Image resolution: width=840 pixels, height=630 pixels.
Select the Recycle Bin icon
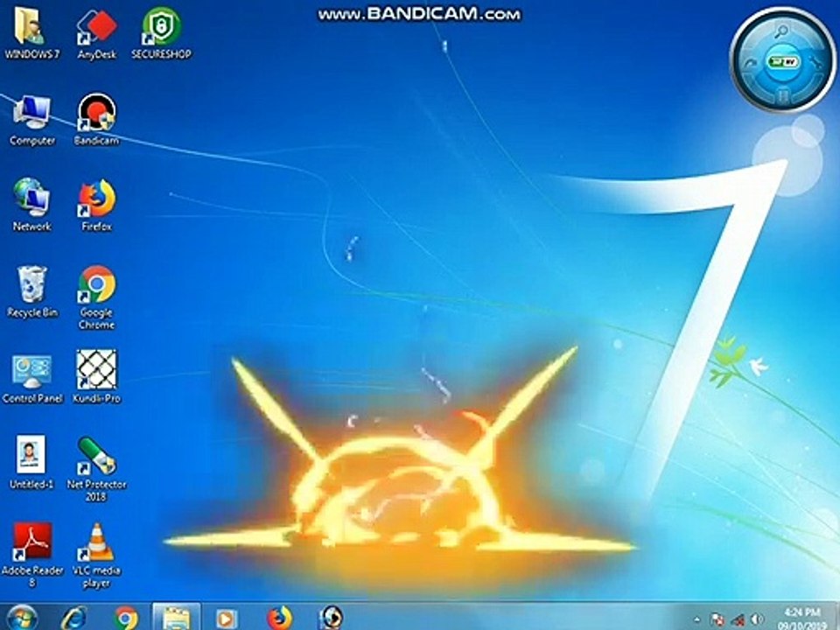tap(32, 291)
